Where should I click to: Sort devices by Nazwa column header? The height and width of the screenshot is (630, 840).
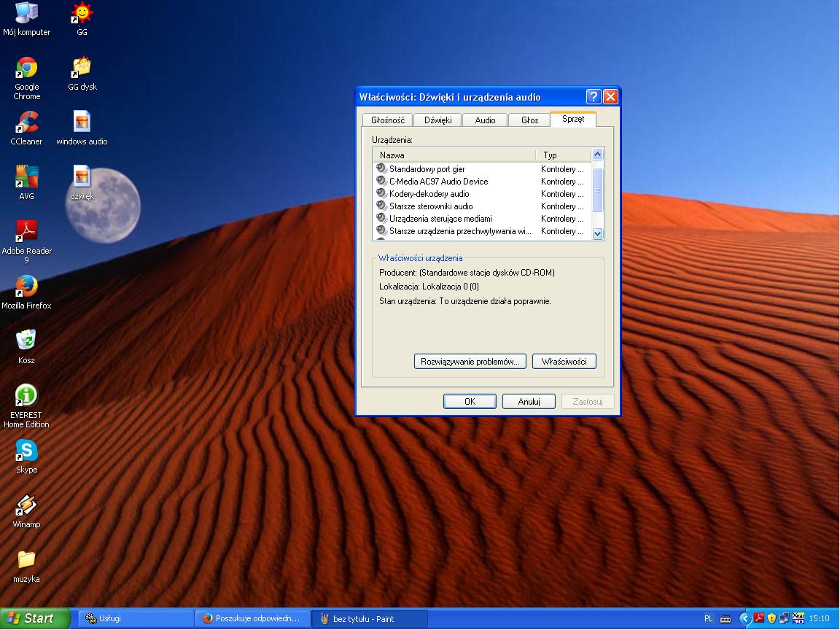point(454,155)
